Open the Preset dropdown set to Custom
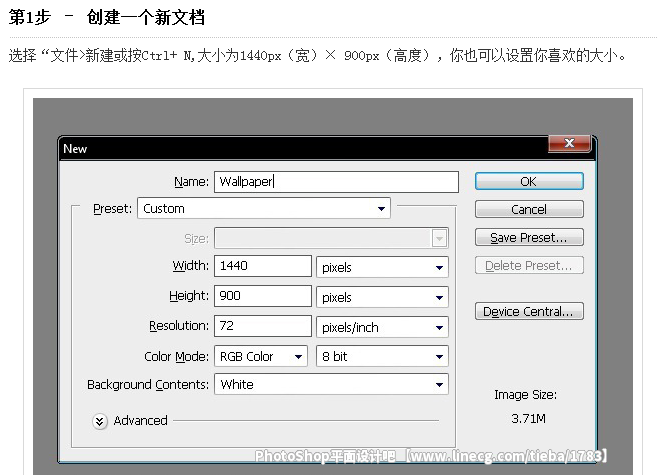 [x=264, y=209]
